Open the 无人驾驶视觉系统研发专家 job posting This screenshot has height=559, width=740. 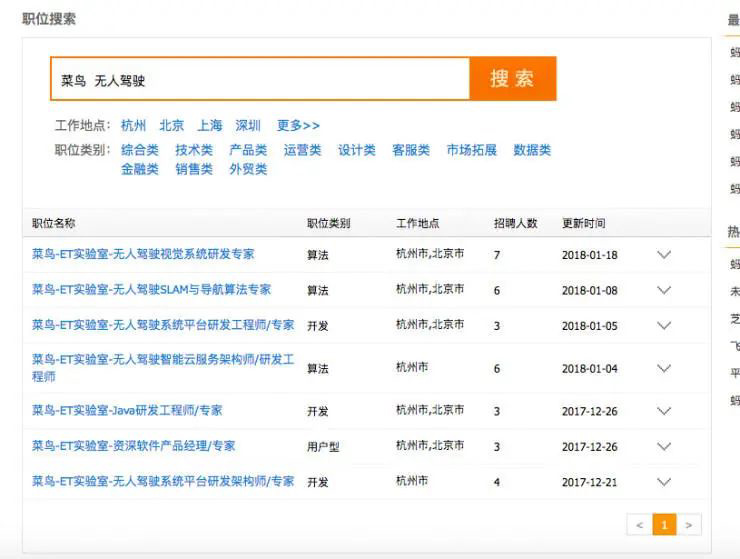143,254
